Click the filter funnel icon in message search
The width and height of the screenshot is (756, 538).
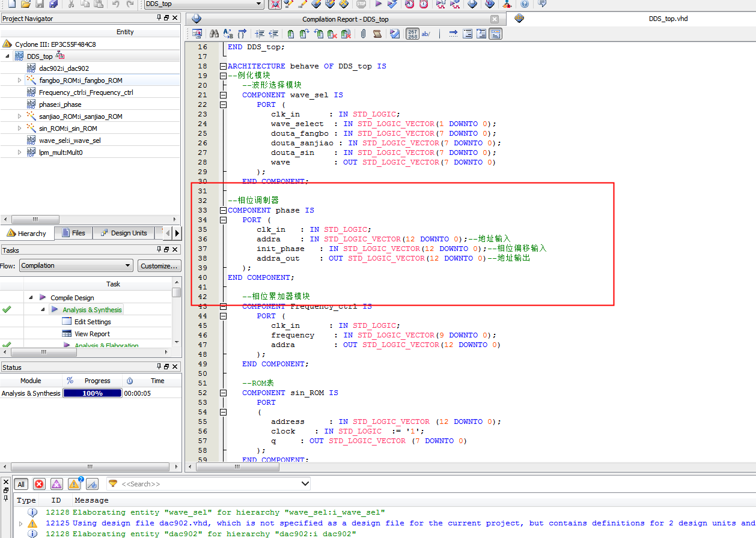pos(112,483)
